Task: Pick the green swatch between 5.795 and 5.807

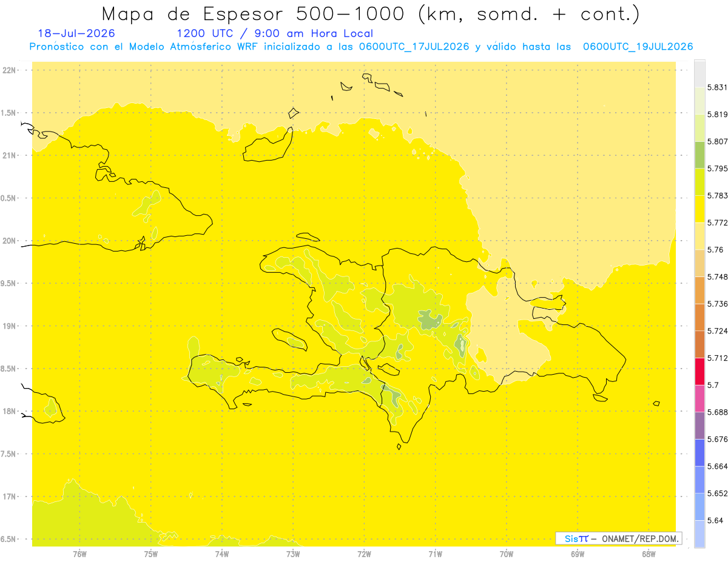Action: tap(699, 155)
